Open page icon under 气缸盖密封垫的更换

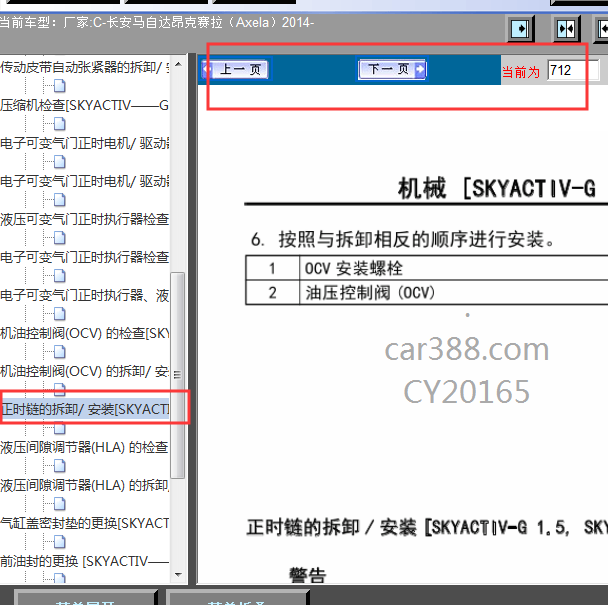[59, 541]
